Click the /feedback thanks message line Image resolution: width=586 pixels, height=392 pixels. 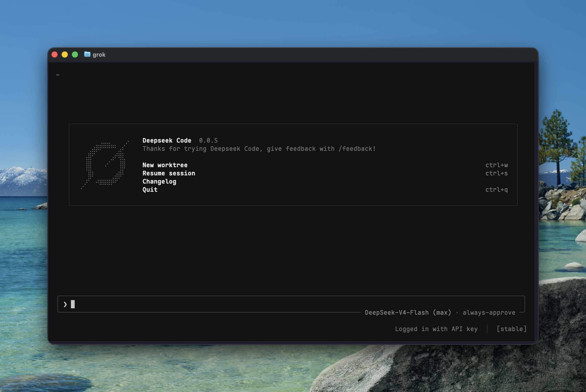coord(259,149)
